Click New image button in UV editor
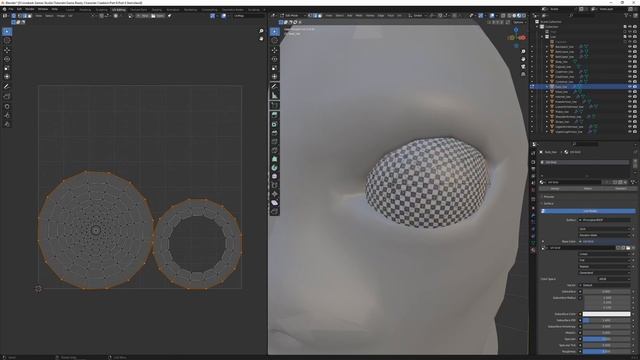The width and height of the screenshot is (640, 360). click(x=142, y=16)
